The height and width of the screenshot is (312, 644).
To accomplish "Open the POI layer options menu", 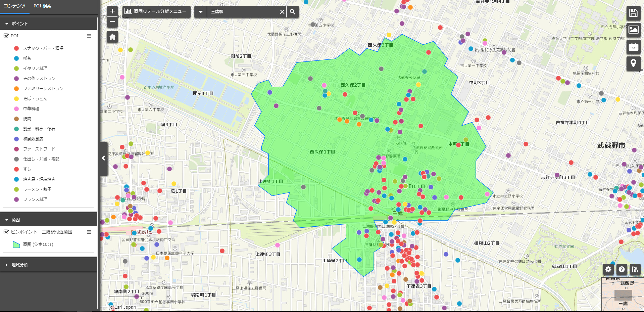I will 89,36.
